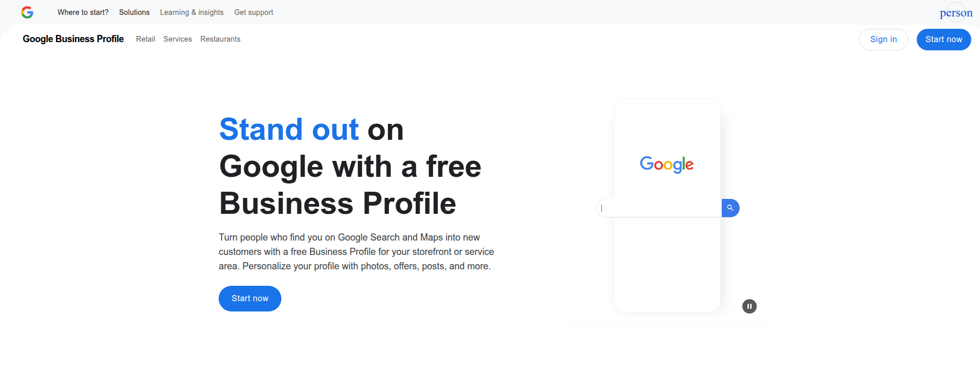Pause the phone screen animation
The height and width of the screenshot is (367, 980).
click(749, 306)
